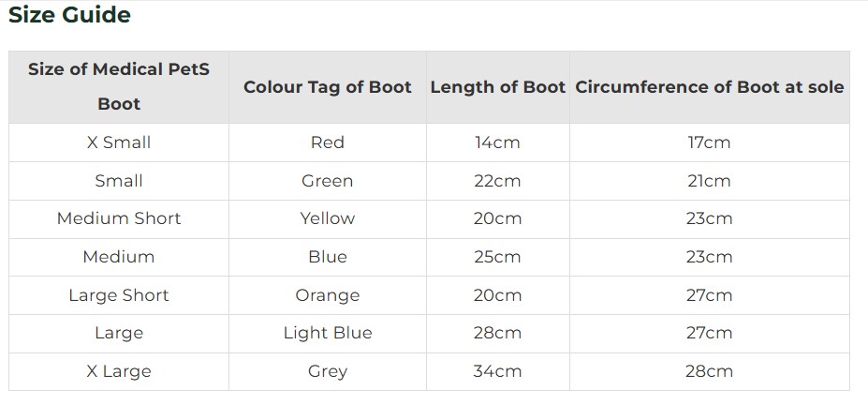
Task: Click the Blue colour tag cell
Action: pyautogui.click(x=328, y=257)
